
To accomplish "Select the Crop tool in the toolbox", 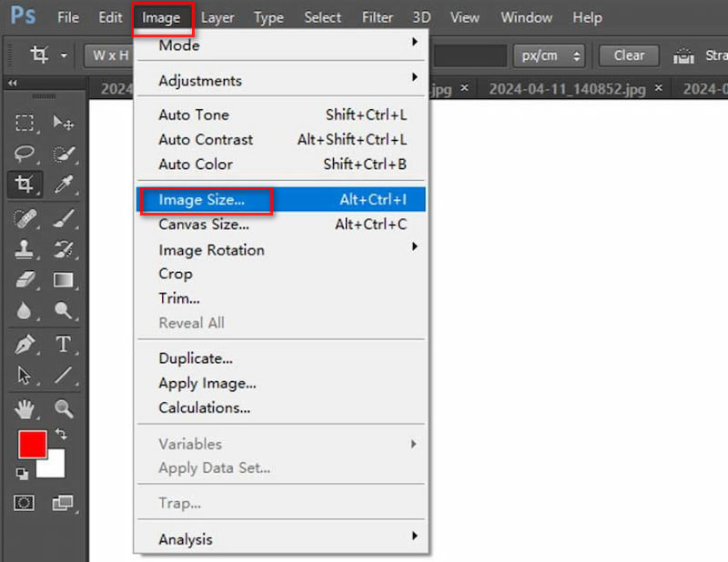I will (25, 185).
